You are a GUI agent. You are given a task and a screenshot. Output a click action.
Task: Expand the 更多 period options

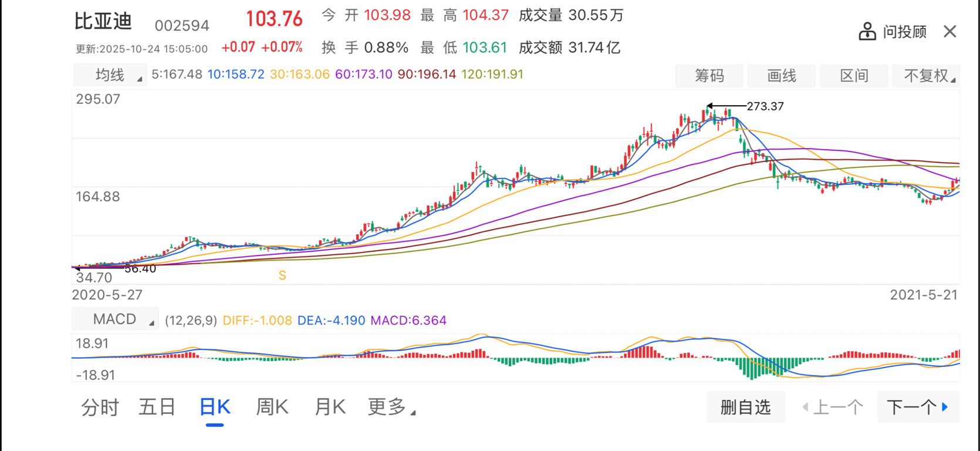click(x=391, y=406)
